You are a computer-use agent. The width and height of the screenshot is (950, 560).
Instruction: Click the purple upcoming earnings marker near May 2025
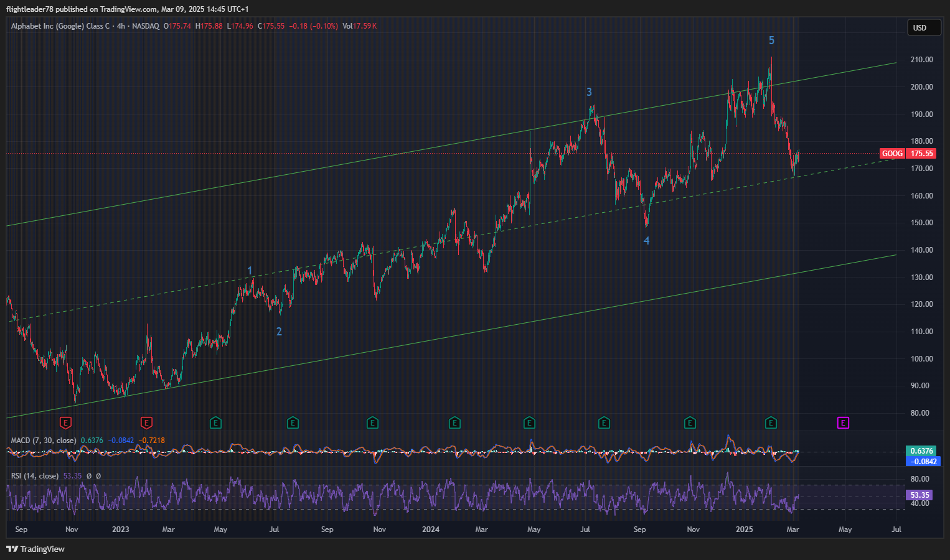(843, 423)
